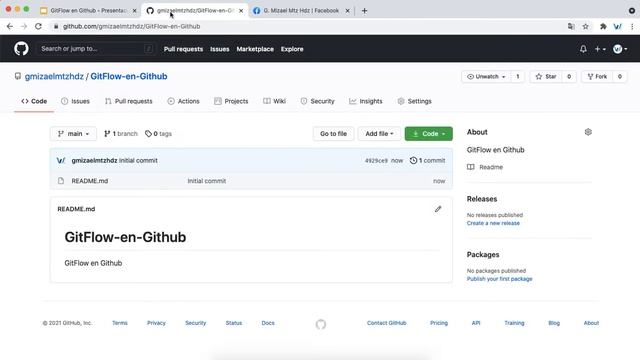This screenshot has height=360, width=640.
Task: Click the README.md file icon in list
Action: [61, 181]
